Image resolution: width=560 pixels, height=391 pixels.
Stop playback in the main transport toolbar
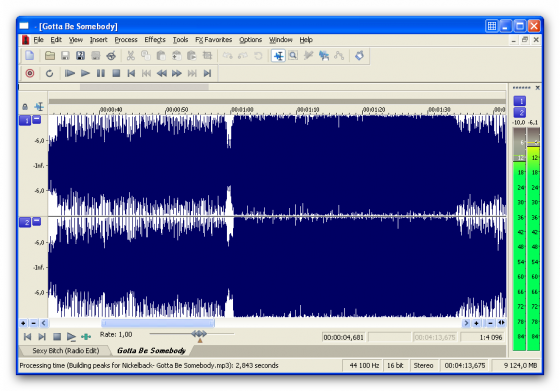(116, 74)
